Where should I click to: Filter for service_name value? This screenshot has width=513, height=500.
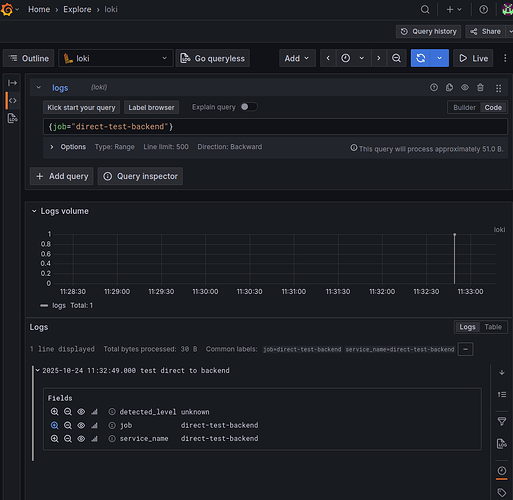point(54,438)
